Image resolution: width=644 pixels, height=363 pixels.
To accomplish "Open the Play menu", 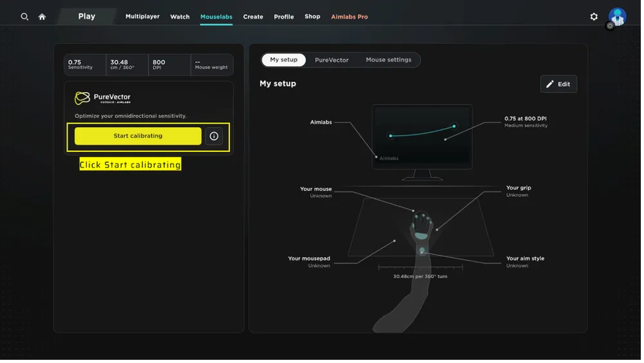I will pyautogui.click(x=87, y=17).
